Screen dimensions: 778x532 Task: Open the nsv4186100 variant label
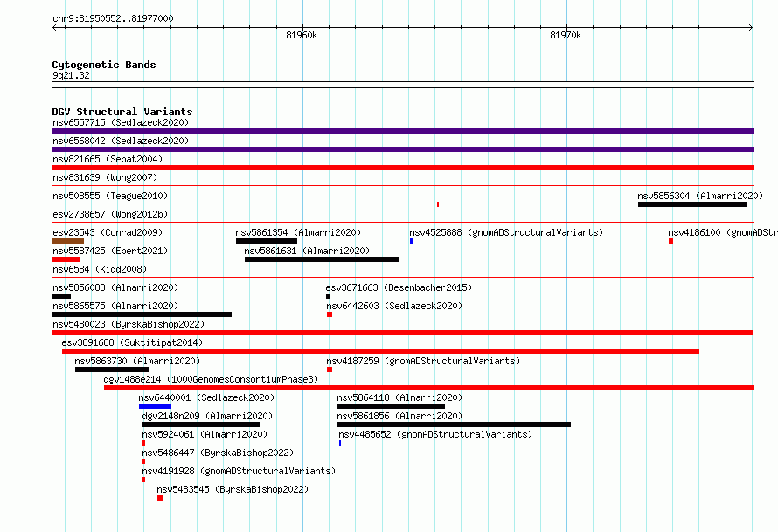coord(722,232)
